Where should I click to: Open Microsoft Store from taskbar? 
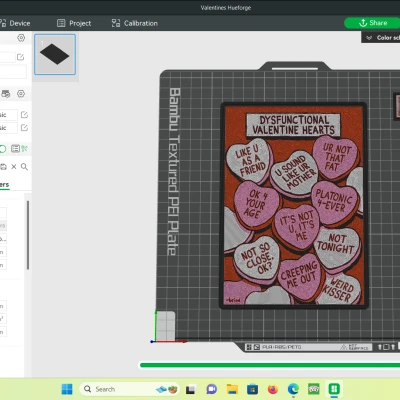click(x=252, y=389)
